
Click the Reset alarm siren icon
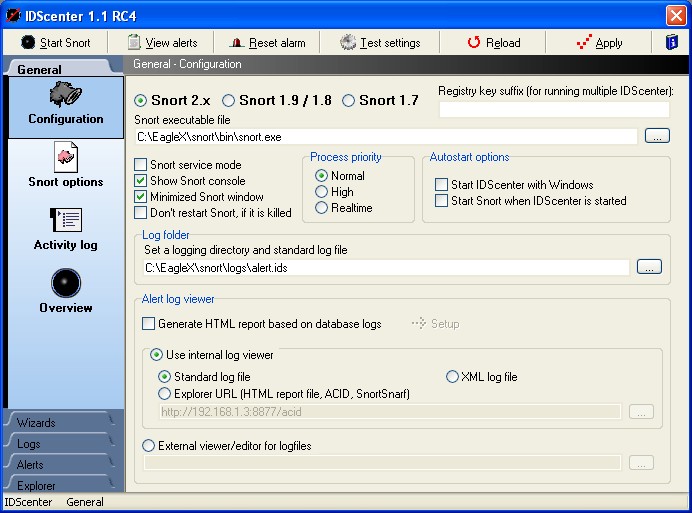(237, 42)
